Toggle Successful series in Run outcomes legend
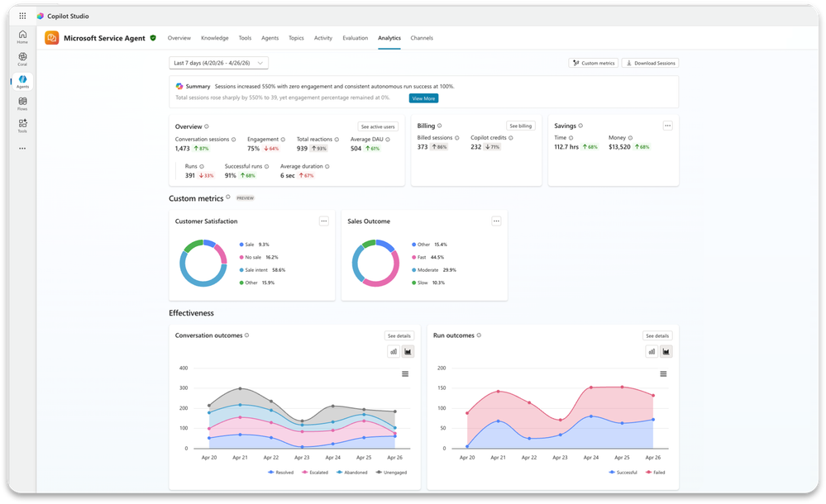The height and width of the screenshot is (504, 826). coord(623,473)
